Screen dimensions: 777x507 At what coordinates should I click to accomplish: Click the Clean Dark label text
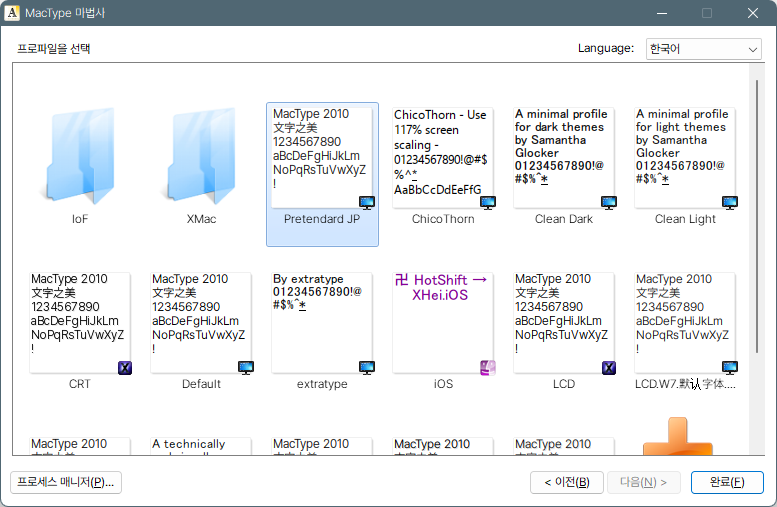[x=564, y=219]
